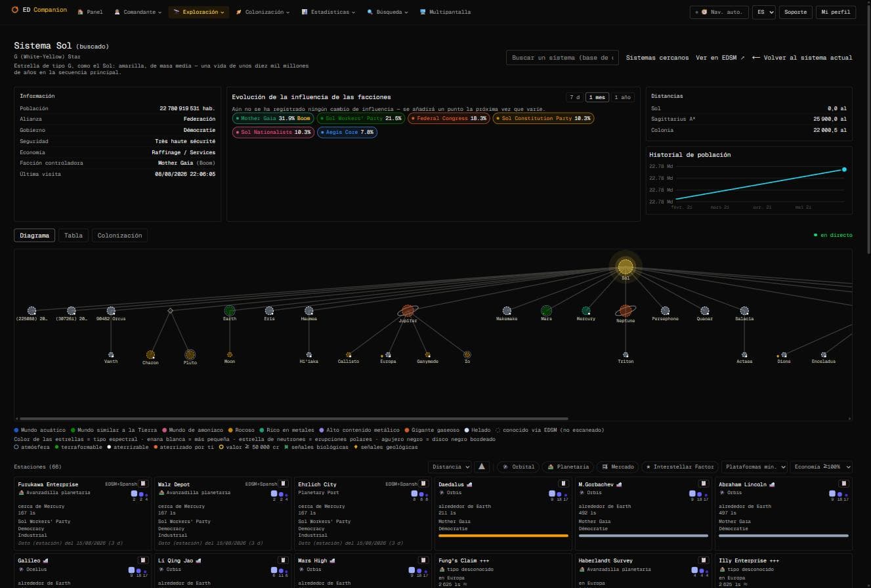The height and width of the screenshot is (588, 871).
Task: Select the Haumea body icon
Action: [309, 310]
